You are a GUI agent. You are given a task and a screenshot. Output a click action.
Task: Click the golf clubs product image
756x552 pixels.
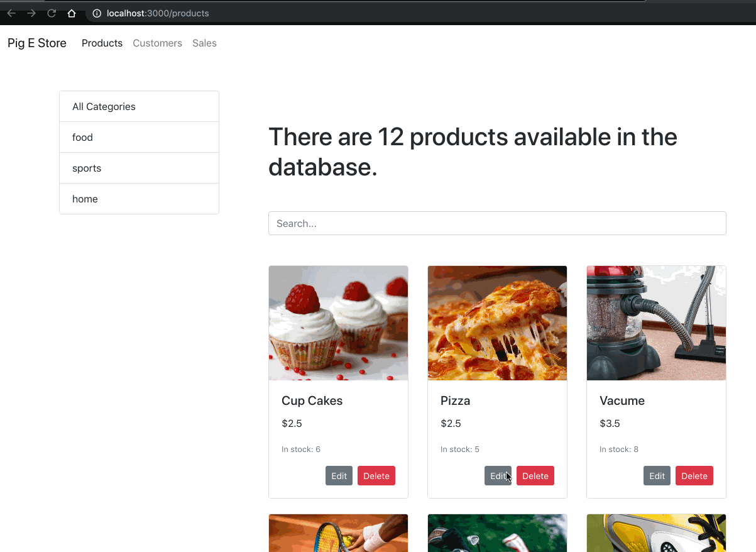pos(497,533)
